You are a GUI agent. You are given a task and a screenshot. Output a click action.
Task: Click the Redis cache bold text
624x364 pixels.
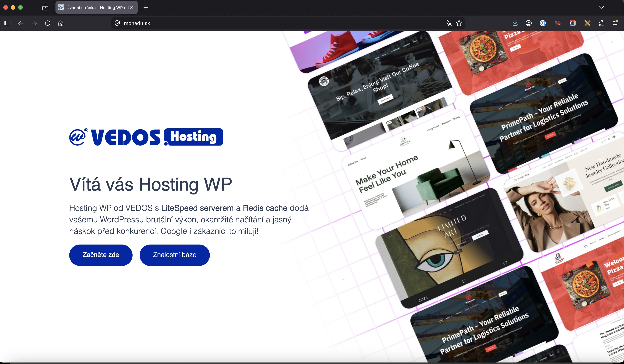265,208
